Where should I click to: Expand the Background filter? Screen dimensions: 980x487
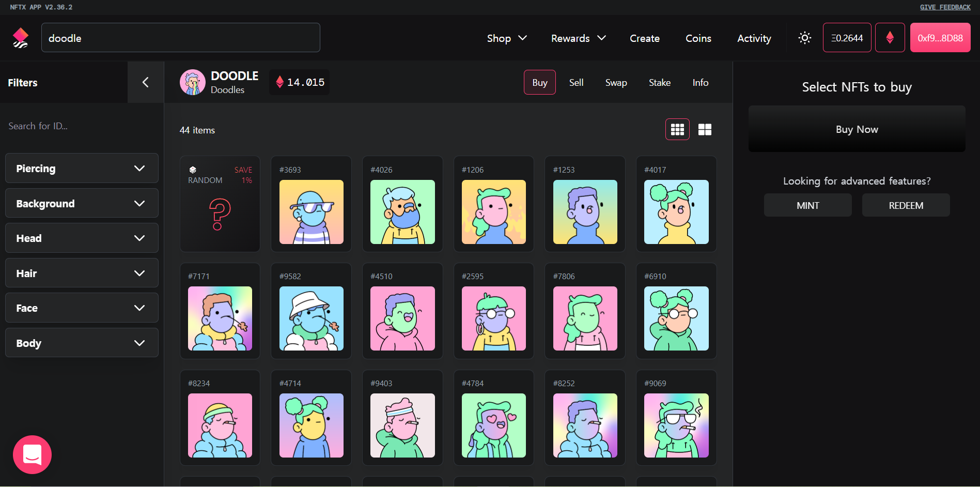(82, 203)
